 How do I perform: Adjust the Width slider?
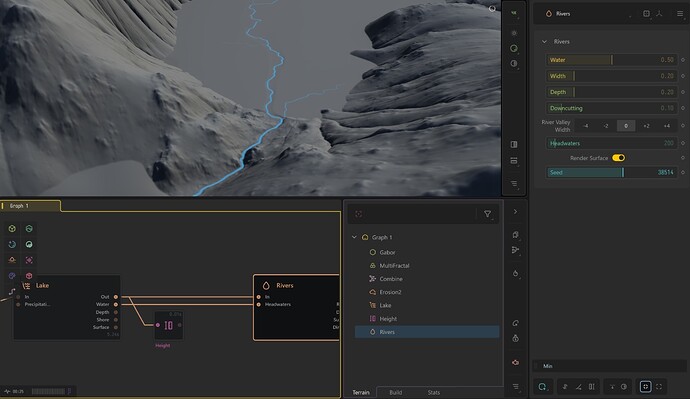(x=612, y=76)
